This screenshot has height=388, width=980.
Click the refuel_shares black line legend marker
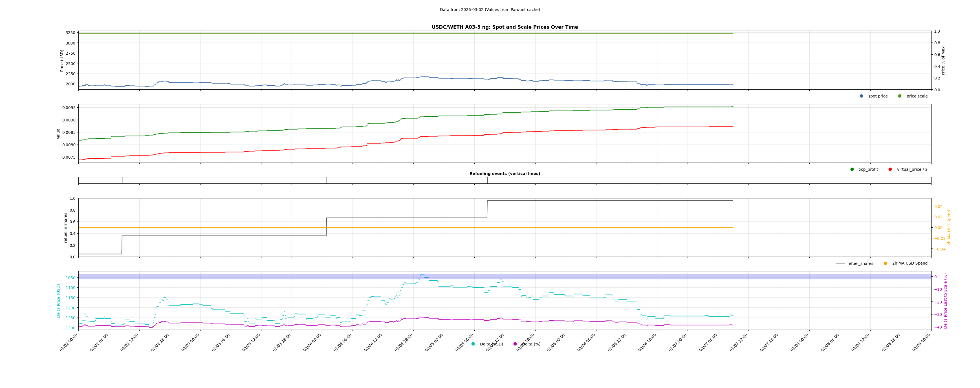tap(840, 263)
